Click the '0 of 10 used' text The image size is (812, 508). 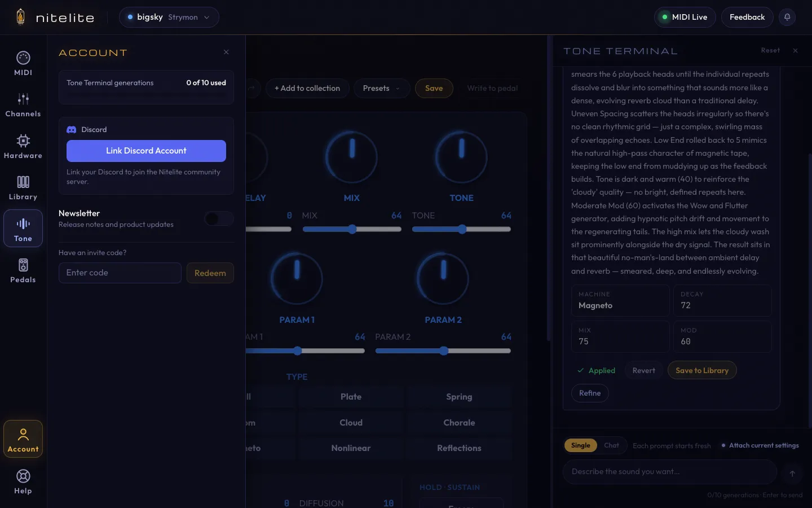pyautogui.click(x=206, y=83)
